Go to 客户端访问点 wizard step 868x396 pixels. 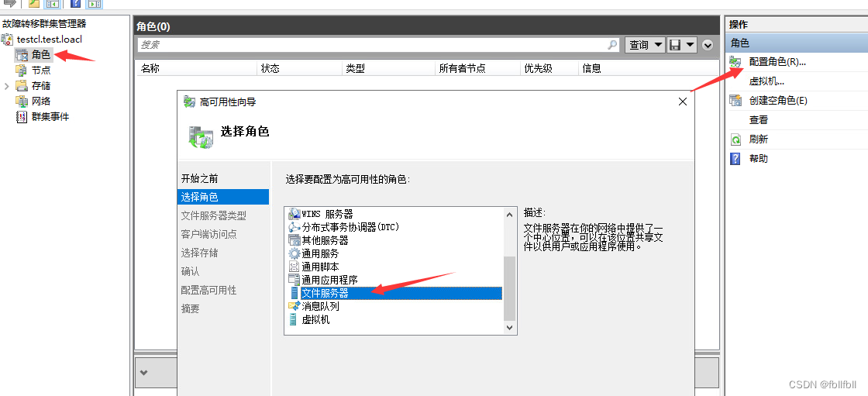click(208, 234)
